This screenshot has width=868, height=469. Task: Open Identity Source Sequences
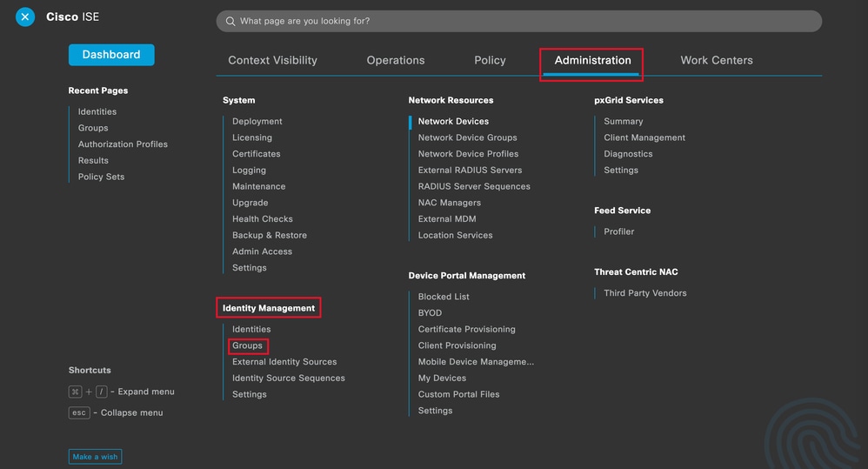[289, 379]
